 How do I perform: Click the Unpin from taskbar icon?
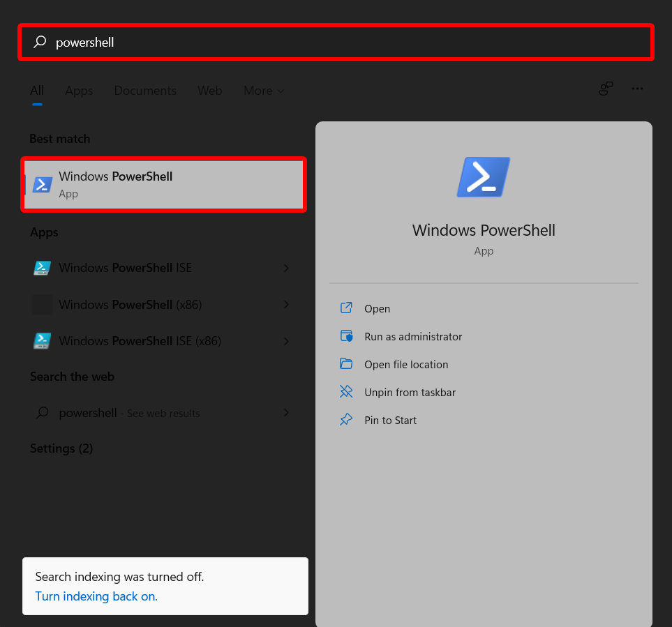(x=346, y=391)
